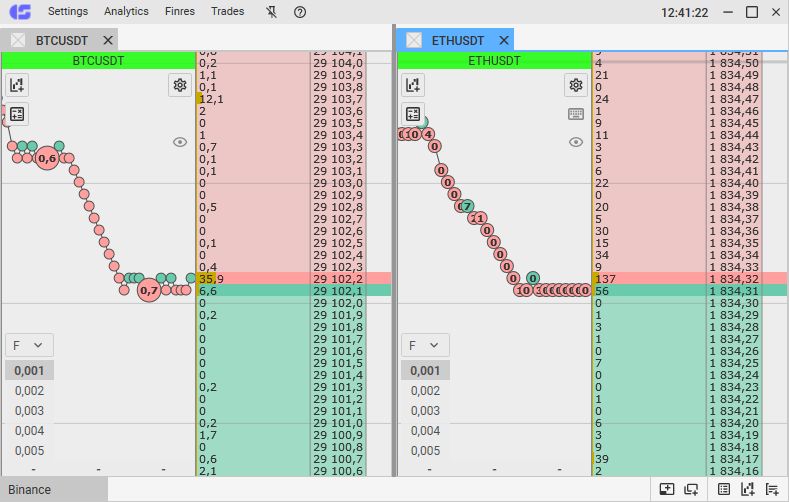The image size is (789, 502).
Task: Expand the F dropdown in BTCUSDT panel
Action: 28,345
